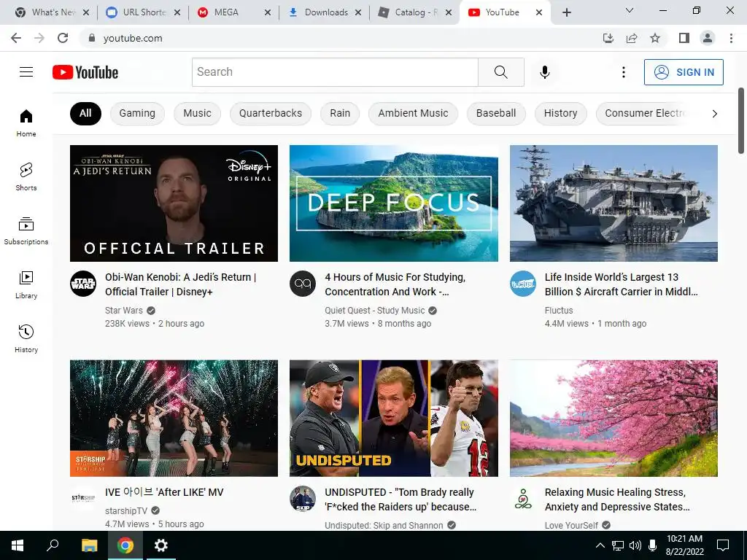Open Chrome profile avatar
Image resolution: width=747 pixels, height=560 pixels.
click(708, 38)
